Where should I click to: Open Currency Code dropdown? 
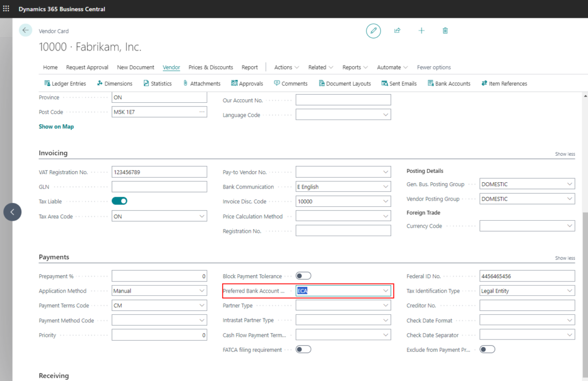coord(570,226)
